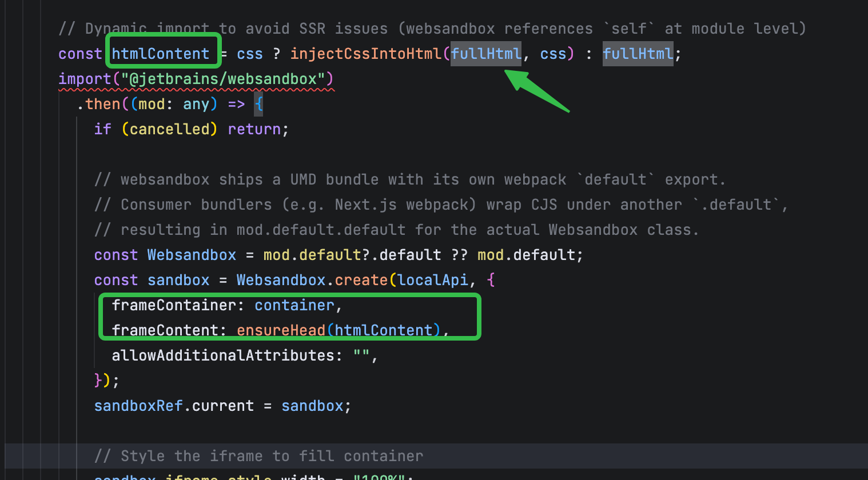The width and height of the screenshot is (868, 480).
Task: Click sandbox in the const sandbox declaration
Action: tap(178, 280)
